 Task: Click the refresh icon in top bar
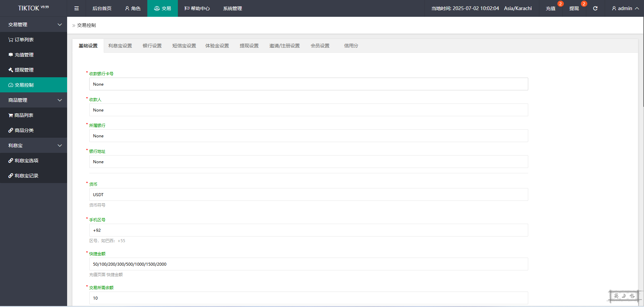point(595,8)
